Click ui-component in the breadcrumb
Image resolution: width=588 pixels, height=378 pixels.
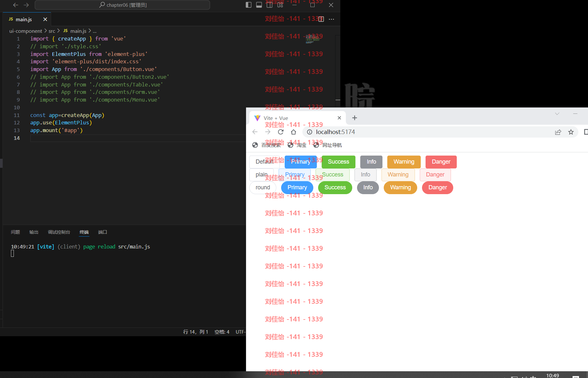[26, 31]
